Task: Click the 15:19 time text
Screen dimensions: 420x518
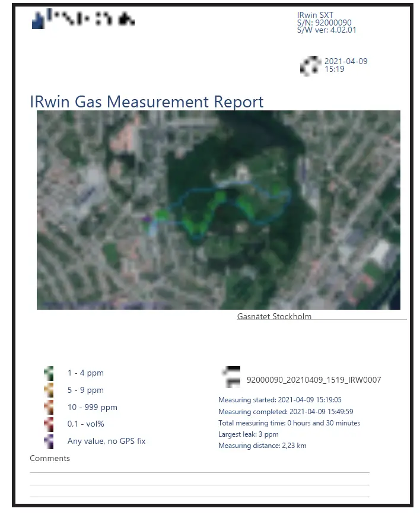Action: pos(335,69)
